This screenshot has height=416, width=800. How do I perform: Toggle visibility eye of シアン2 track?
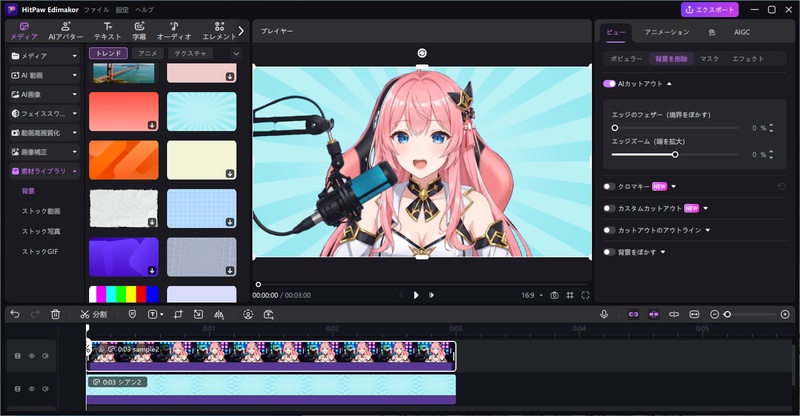pyautogui.click(x=32, y=389)
